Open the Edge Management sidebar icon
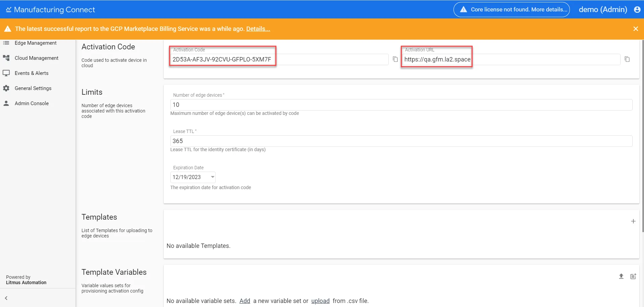 [6, 43]
